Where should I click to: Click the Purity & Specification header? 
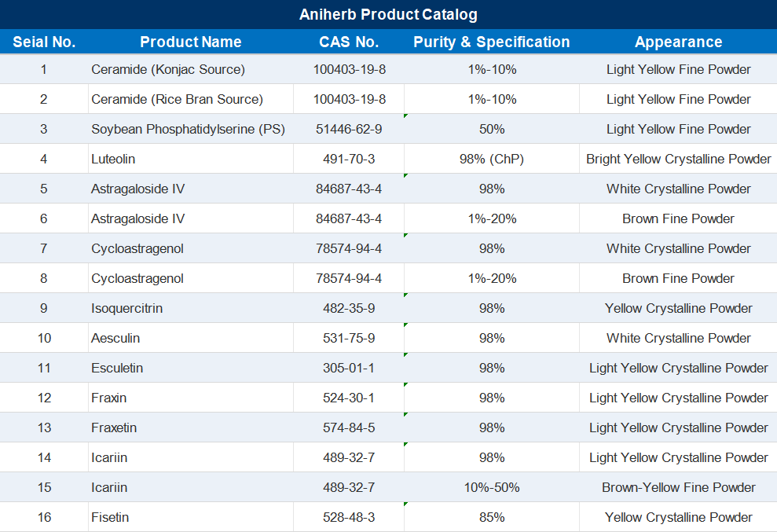(492, 42)
